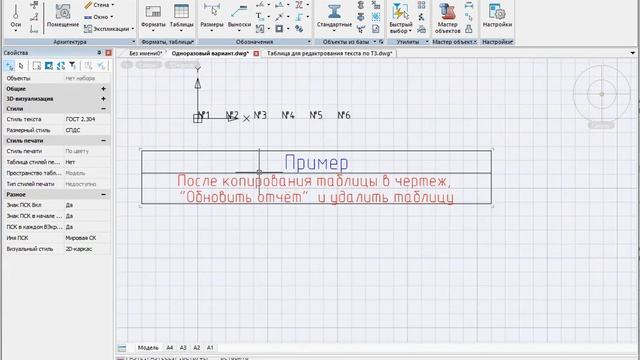Screen dimensions: 640x360
Task: Switch to the A4 layout tab
Action: click(x=169, y=348)
